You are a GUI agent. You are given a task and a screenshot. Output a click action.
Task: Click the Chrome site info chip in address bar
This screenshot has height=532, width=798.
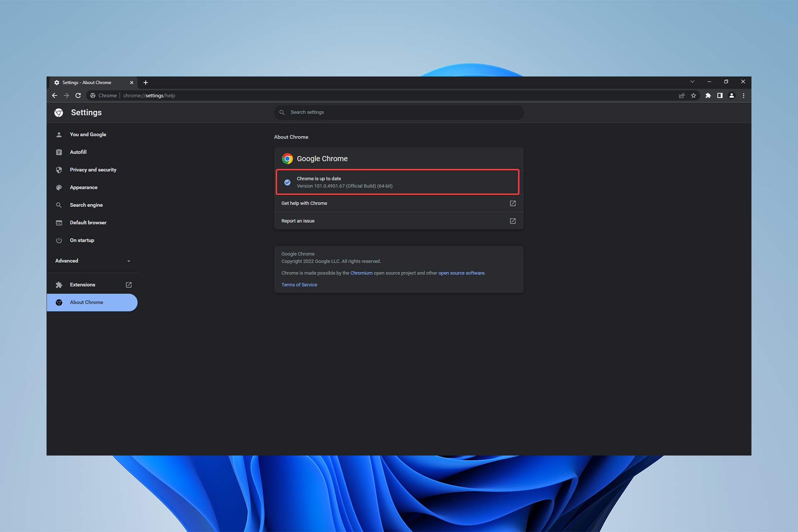point(103,96)
